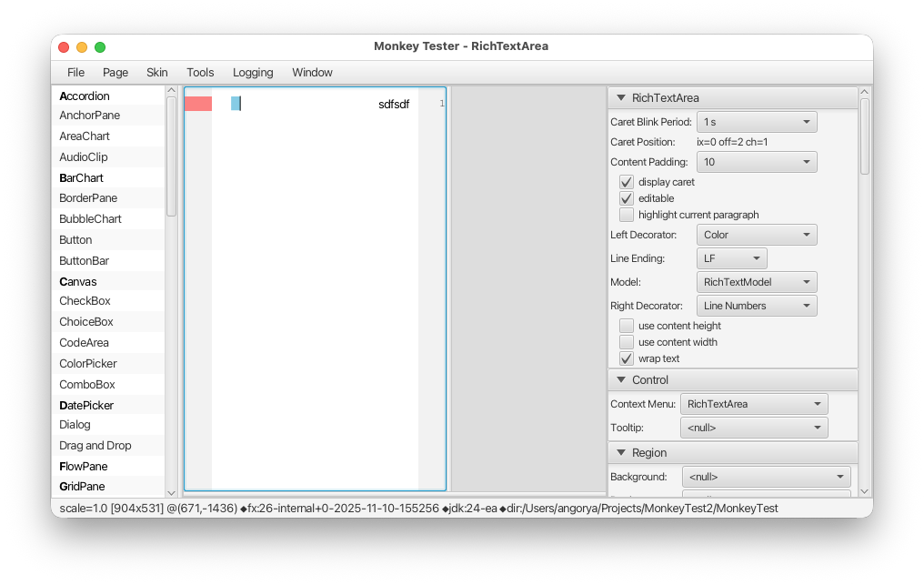Click the properties panel vertical scrollbar
Screen dimensions: 924x585
coord(865,136)
